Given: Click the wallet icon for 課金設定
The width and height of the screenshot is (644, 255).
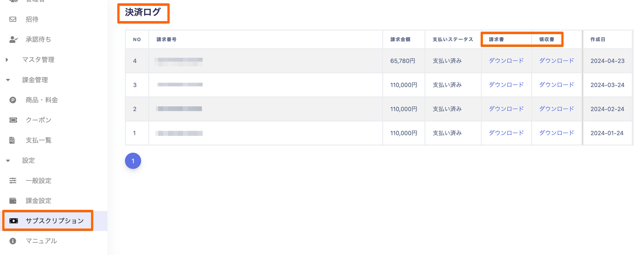Looking at the screenshot, I should (13, 201).
